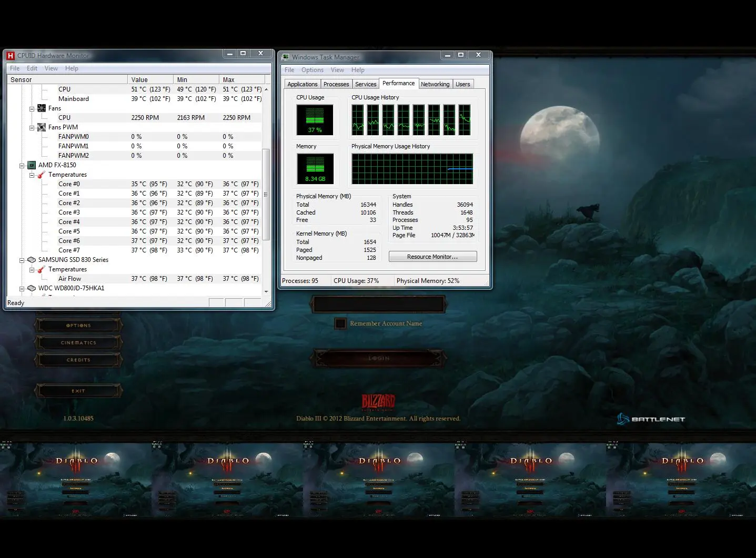The image size is (756, 558).
Task: Select the Performance tab
Action: (398, 83)
